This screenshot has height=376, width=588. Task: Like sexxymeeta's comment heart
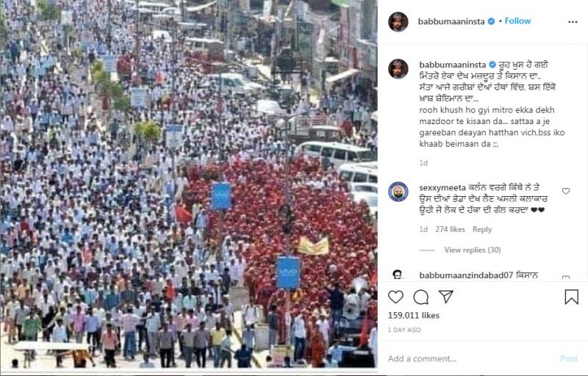point(566,191)
